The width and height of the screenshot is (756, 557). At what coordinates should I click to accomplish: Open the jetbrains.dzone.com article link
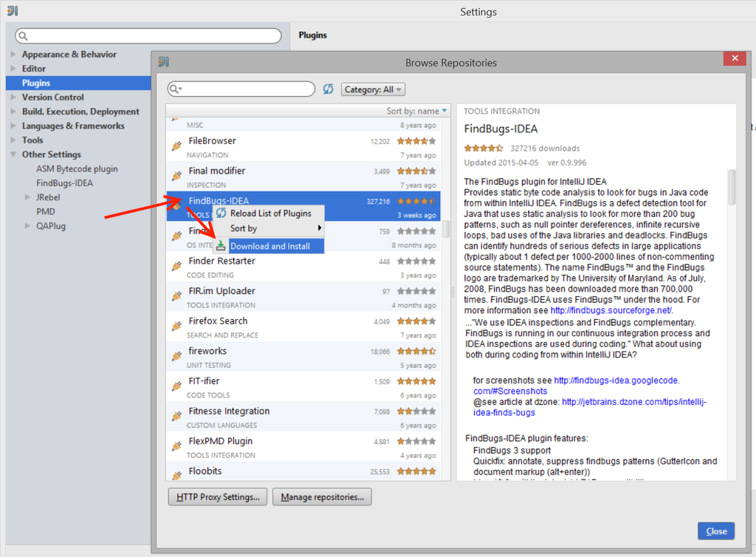[590, 407]
